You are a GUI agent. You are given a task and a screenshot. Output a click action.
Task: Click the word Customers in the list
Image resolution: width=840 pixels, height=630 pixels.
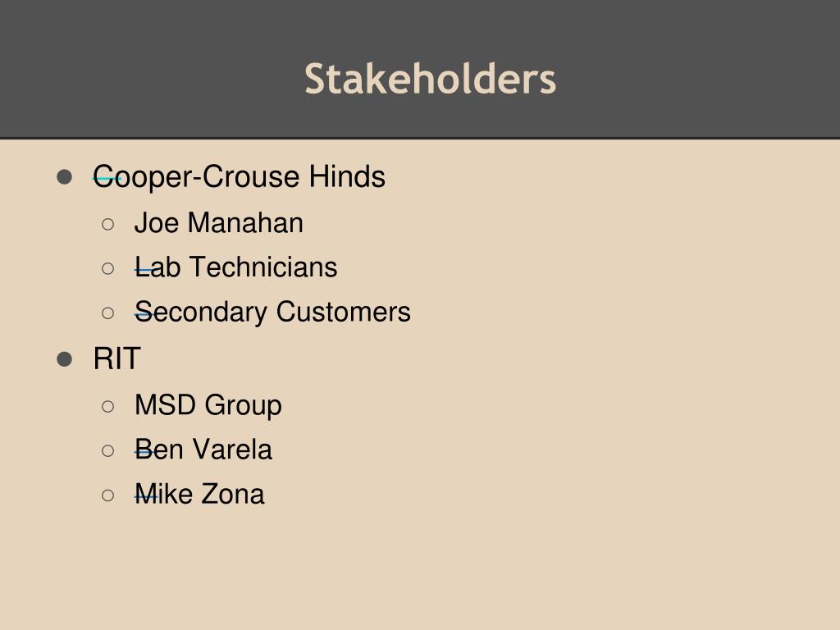[344, 312]
